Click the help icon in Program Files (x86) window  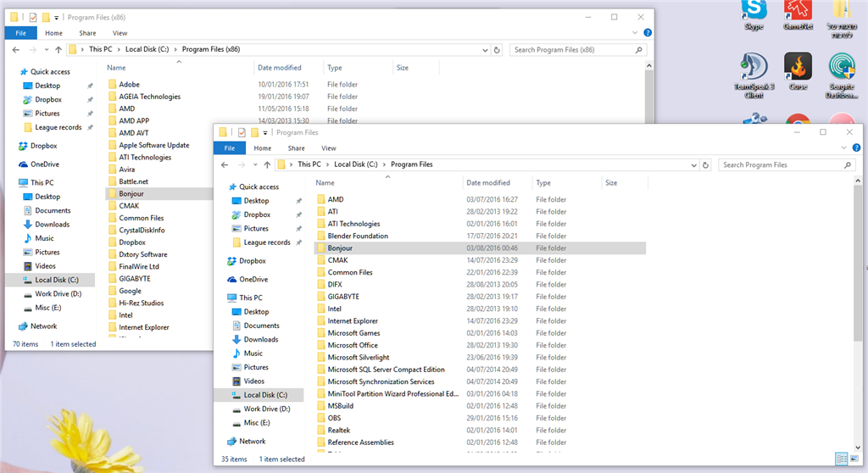[647, 33]
